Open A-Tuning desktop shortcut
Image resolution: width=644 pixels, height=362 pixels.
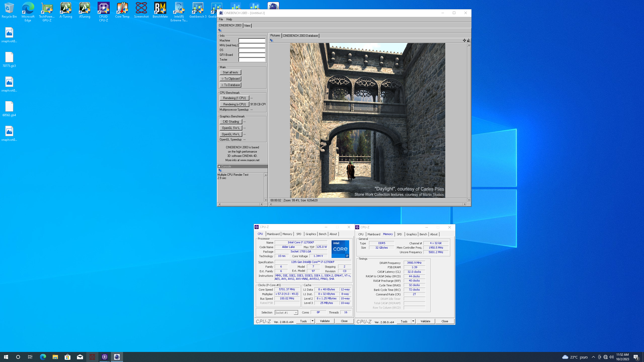tap(66, 11)
